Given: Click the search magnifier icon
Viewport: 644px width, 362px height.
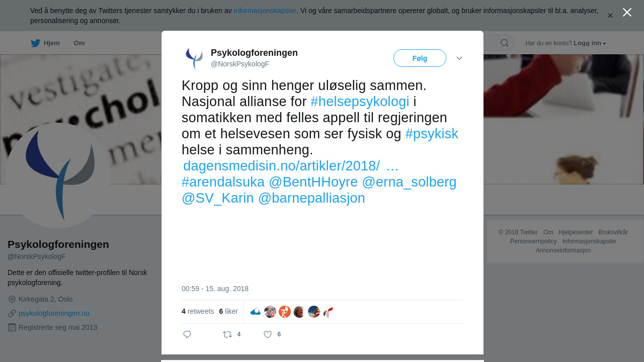Looking at the screenshot, I should [x=505, y=43].
